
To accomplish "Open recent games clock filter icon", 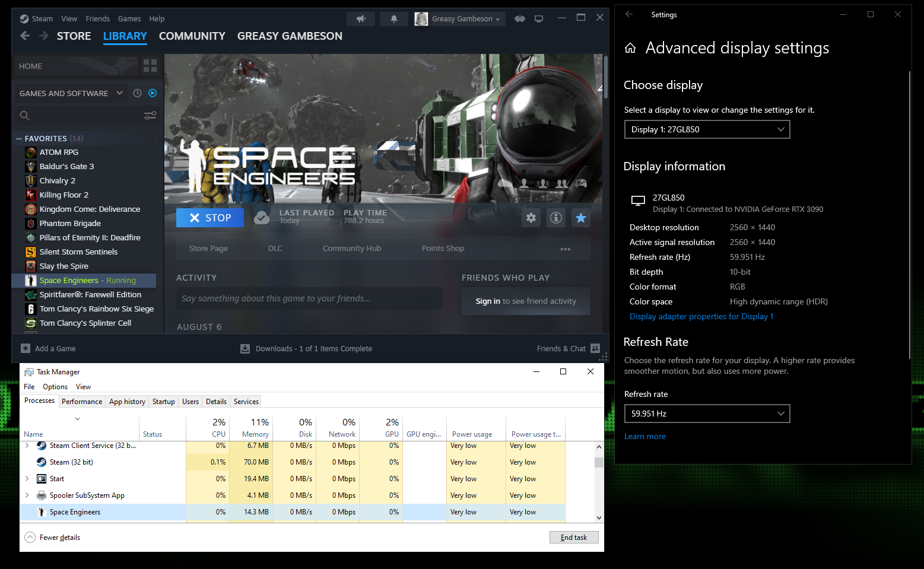I will (x=137, y=93).
